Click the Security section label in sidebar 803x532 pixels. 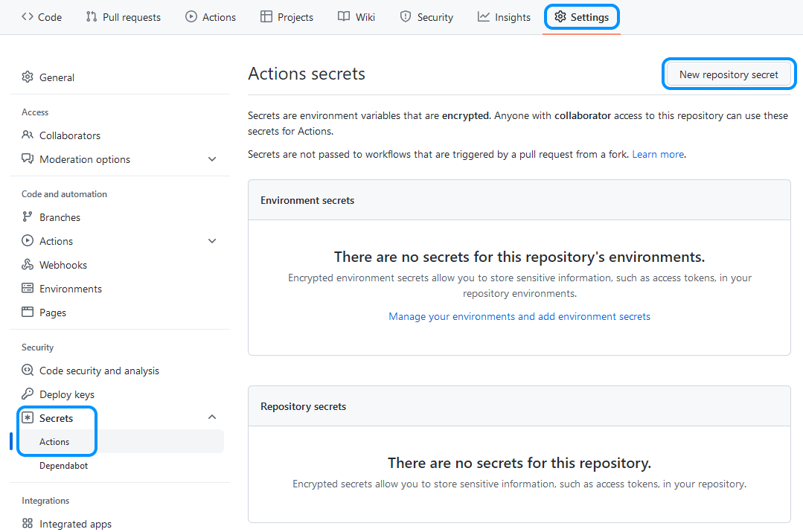pyautogui.click(x=37, y=347)
